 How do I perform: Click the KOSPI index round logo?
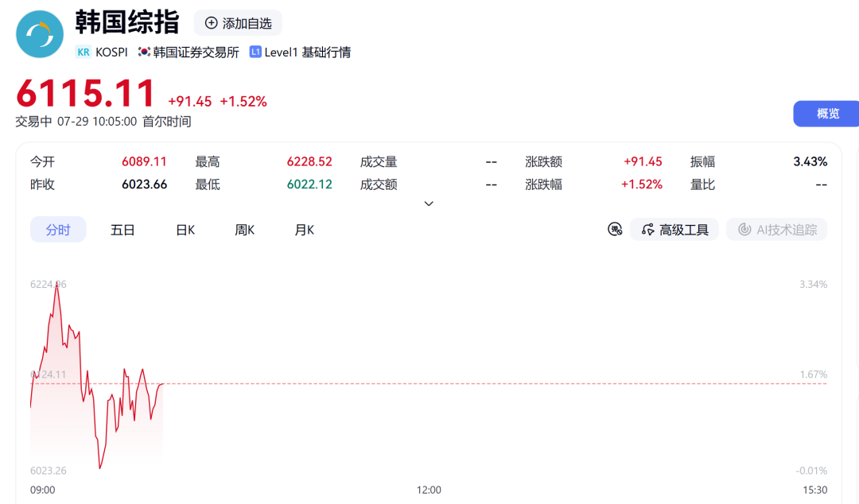40,34
